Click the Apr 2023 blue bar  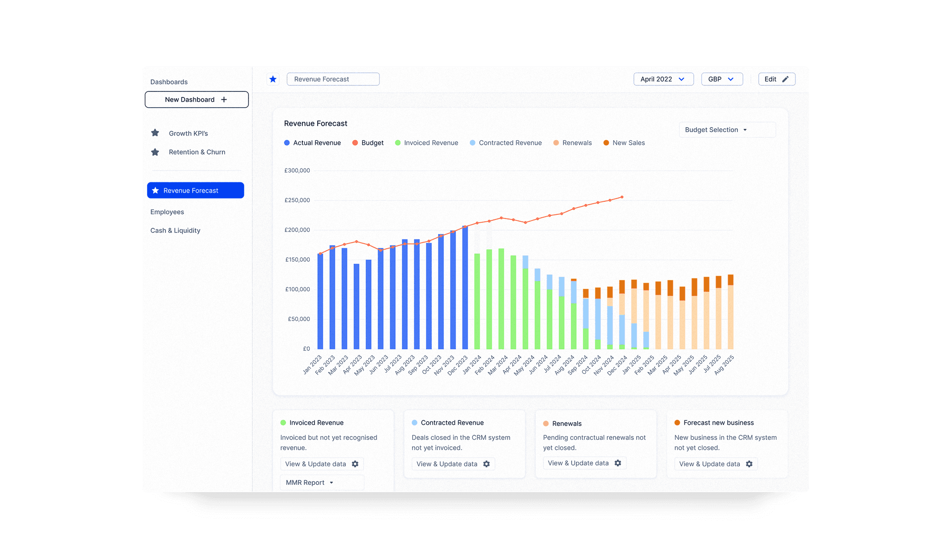coord(357,306)
